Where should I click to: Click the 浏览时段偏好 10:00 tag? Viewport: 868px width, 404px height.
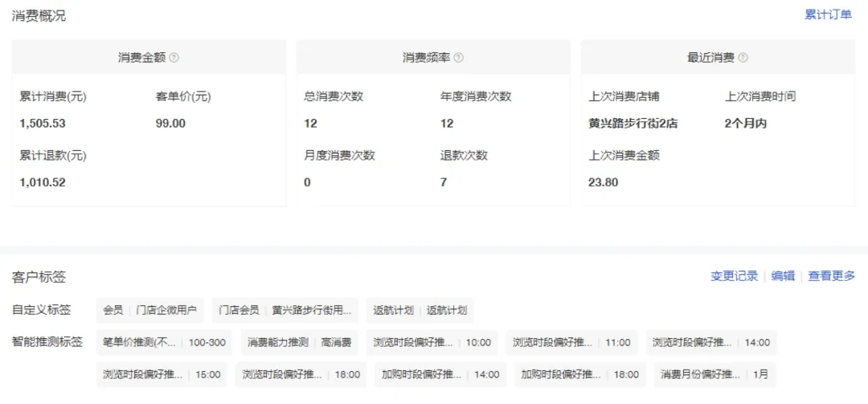click(x=432, y=342)
